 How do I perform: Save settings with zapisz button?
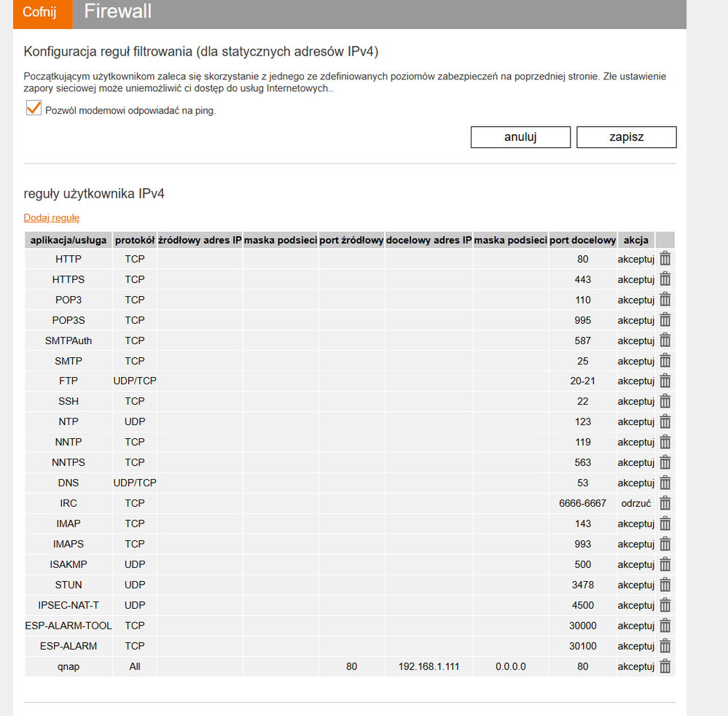click(x=626, y=137)
